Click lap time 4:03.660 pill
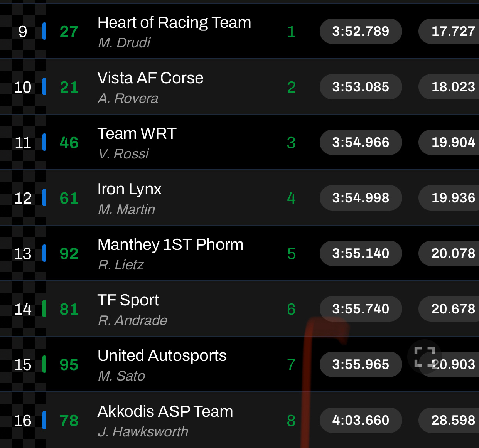479x448 pixels. 361,420
